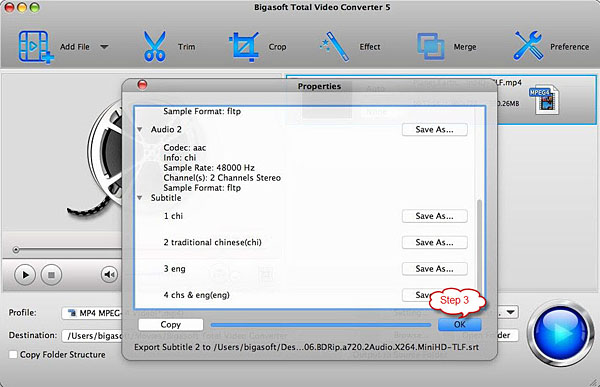The image size is (600, 387).
Task: Select the Trim scissors tool
Action: (x=155, y=46)
